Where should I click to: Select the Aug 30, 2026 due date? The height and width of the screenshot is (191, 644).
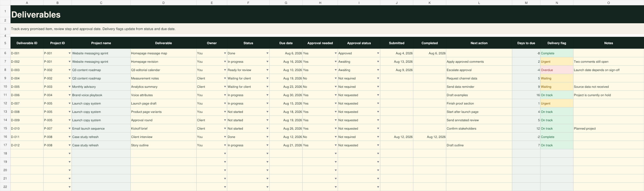pyautogui.click(x=286, y=95)
